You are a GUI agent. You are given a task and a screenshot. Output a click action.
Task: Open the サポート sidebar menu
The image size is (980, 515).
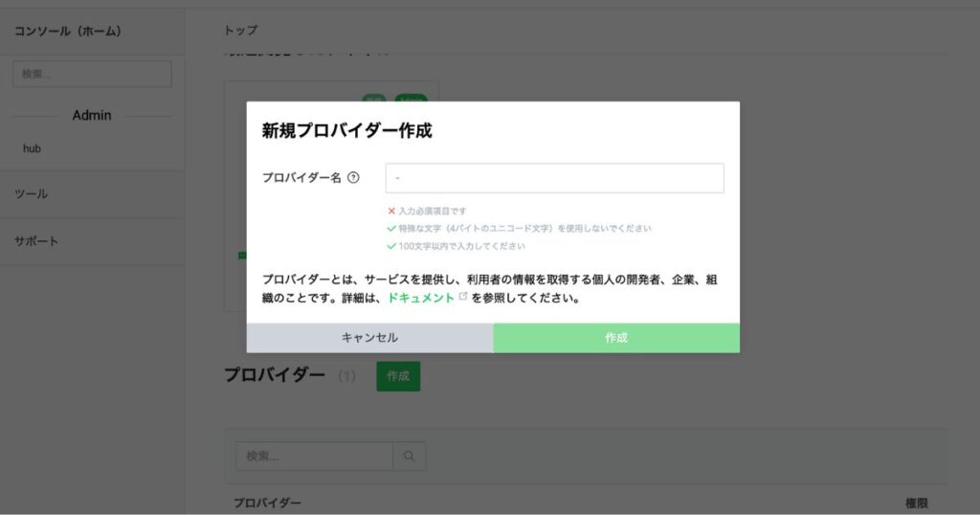36,241
